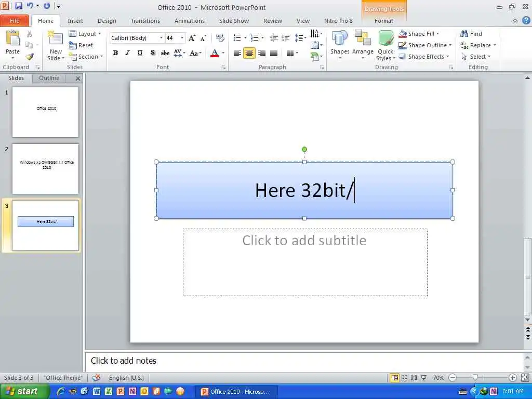Select slide 1 thumbnail Office 2010
The image size is (532, 399).
[46, 112]
